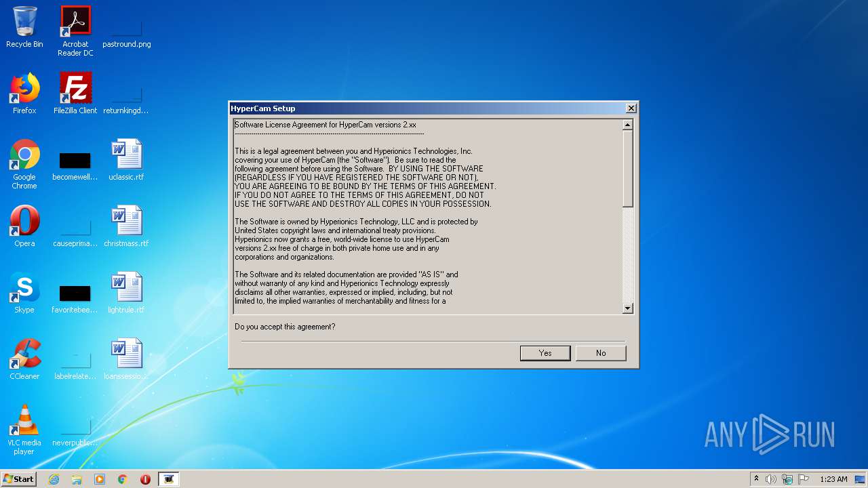868x488 pixels.
Task: Click the "Do you accept this agreement?" text
Action: [285, 327]
